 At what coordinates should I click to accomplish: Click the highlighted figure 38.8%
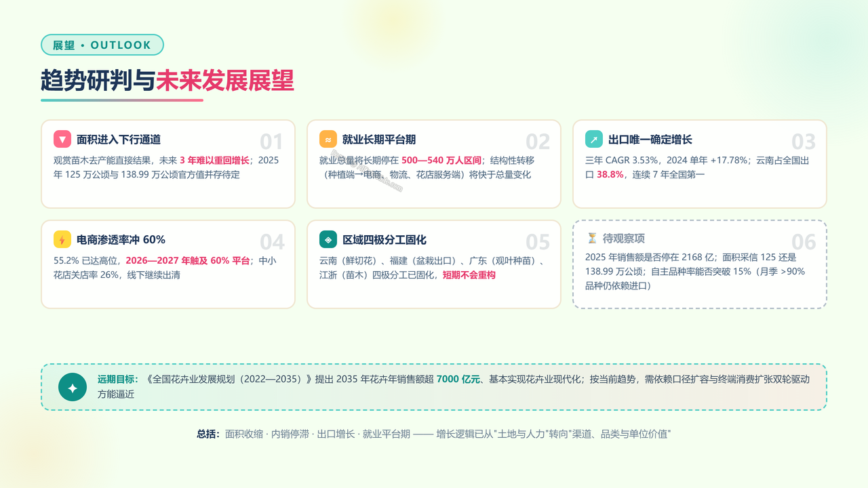[x=610, y=175]
